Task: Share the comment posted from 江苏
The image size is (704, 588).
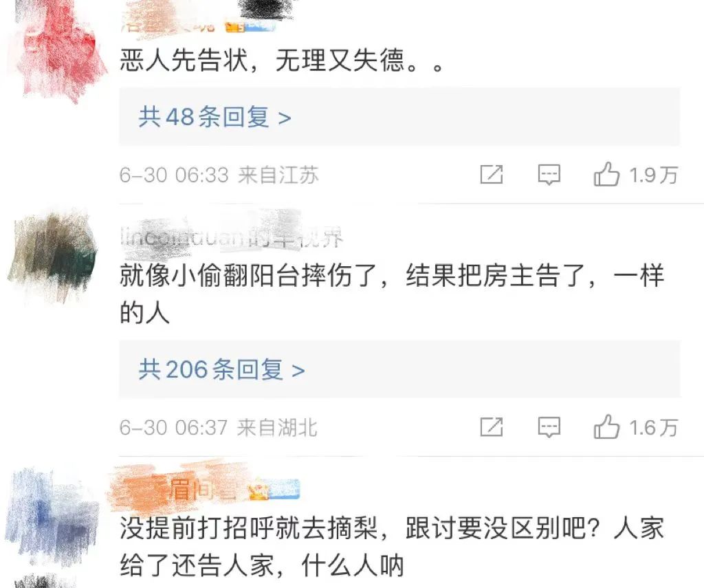Action: tap(492, 175)
